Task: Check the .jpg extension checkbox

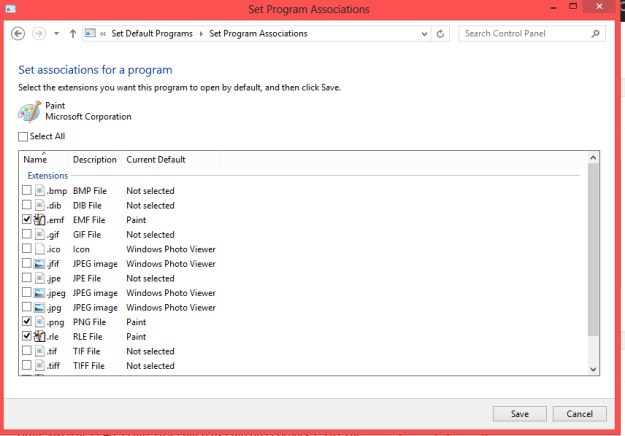Action: point(27,307)
